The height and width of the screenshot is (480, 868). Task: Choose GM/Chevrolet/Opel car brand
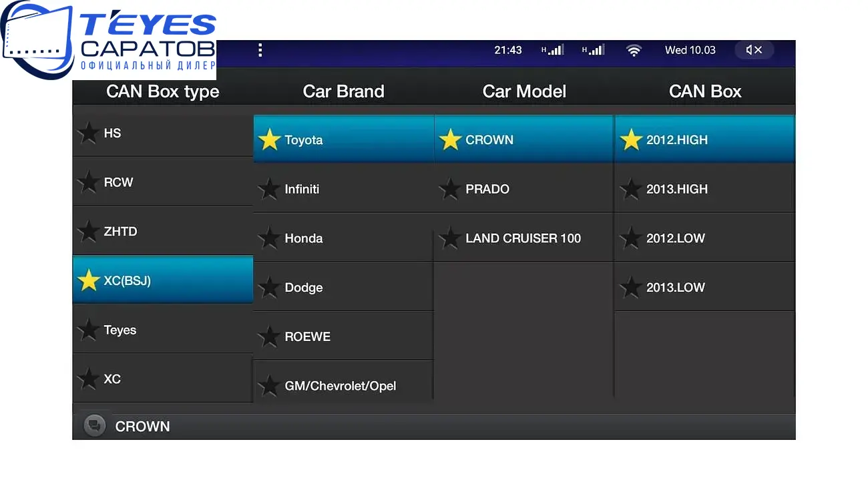[x=344, y=382]
